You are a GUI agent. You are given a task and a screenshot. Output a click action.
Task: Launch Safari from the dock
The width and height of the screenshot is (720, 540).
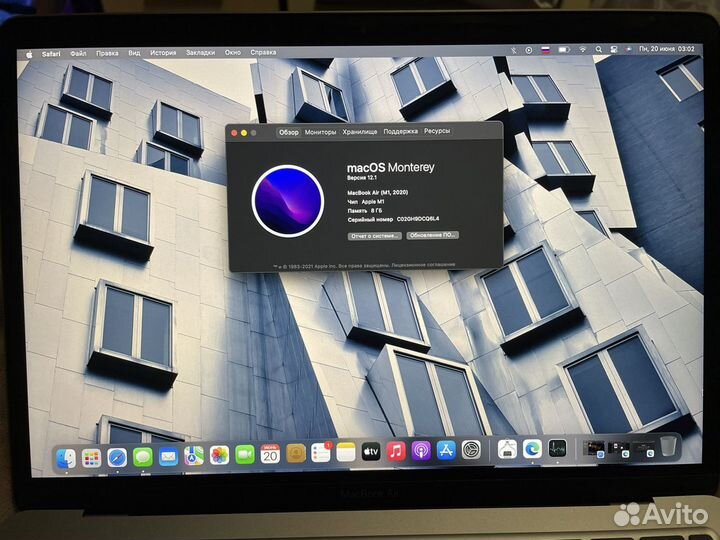click(x=117, y=458)
